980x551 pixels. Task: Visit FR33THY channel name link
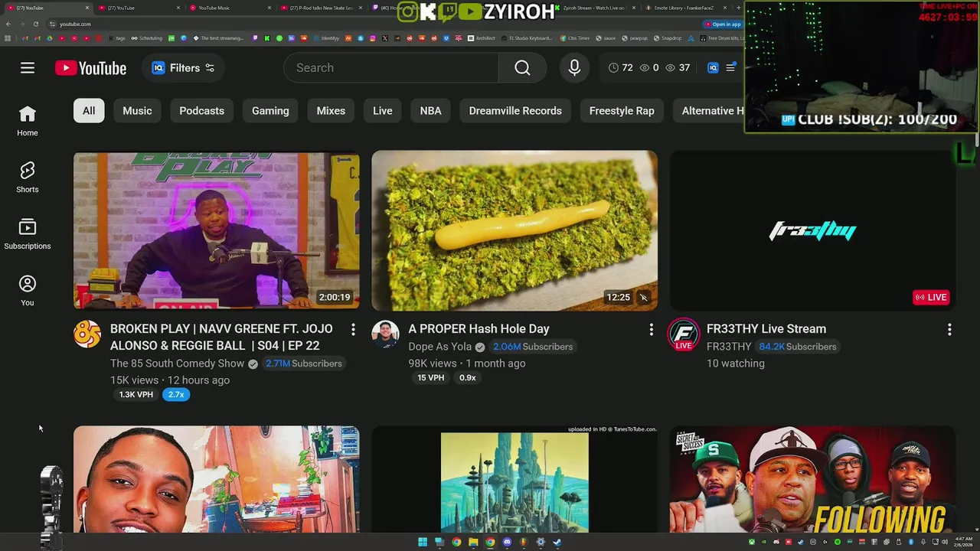(x=729, y=347)
